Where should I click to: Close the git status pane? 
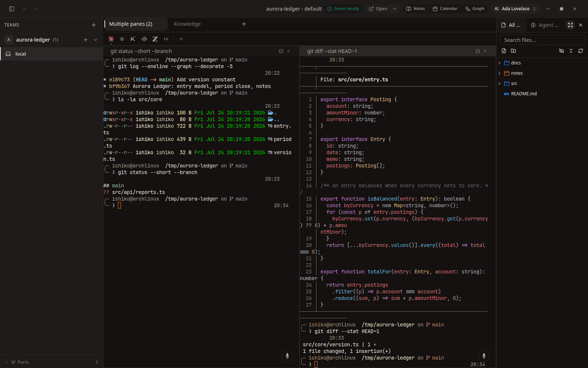point(288,51)
